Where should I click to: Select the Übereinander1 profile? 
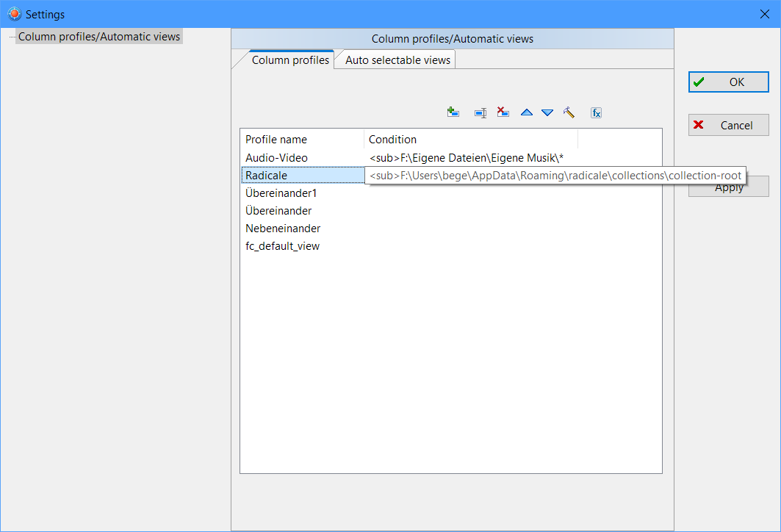(281, 193)
